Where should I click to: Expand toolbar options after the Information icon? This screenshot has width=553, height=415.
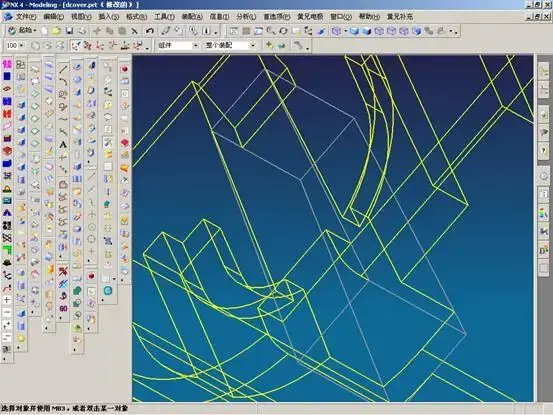[215, 32]
